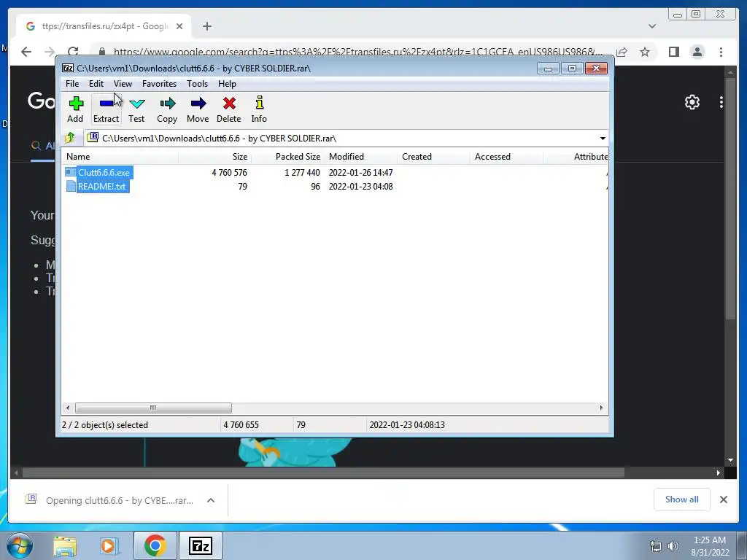Open Chrome three-dot menu
Viewport: 747px width, 560px height.
click(x=721, y=52)
